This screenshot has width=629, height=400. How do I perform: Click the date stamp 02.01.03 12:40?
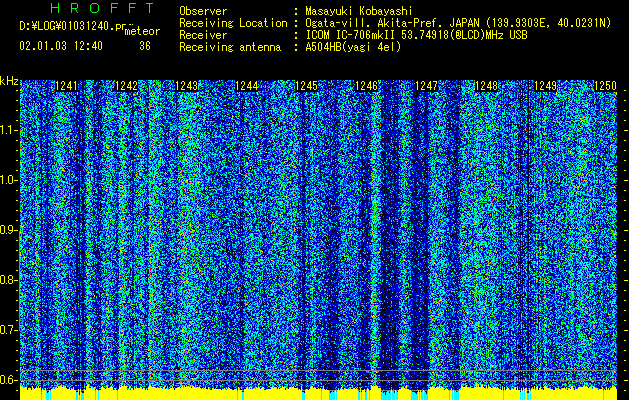click(x=61, y=46)
